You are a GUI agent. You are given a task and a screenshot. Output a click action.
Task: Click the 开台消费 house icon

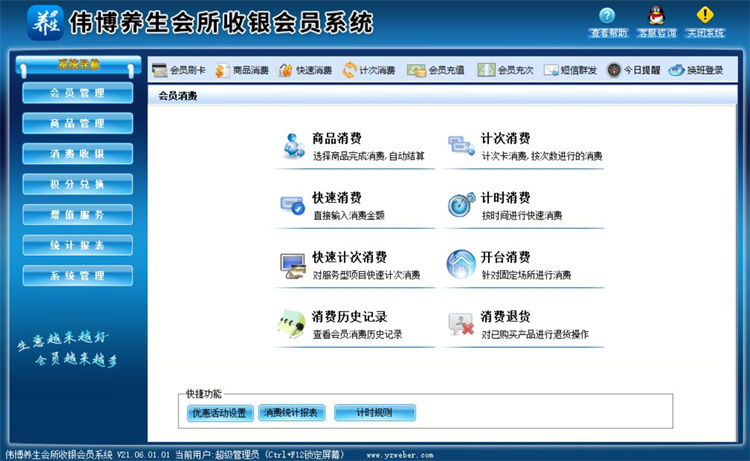(x=460, y=265)
